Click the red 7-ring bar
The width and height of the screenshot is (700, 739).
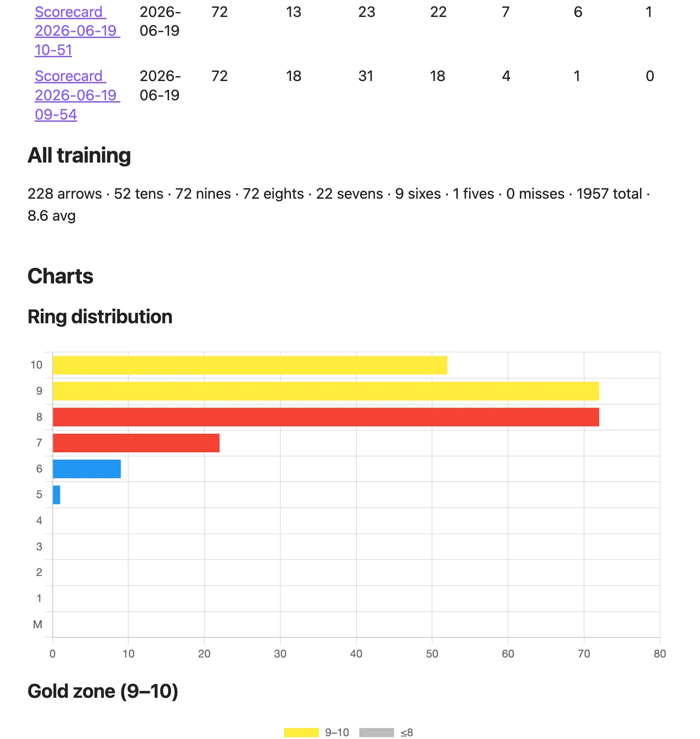pos(136,443)
